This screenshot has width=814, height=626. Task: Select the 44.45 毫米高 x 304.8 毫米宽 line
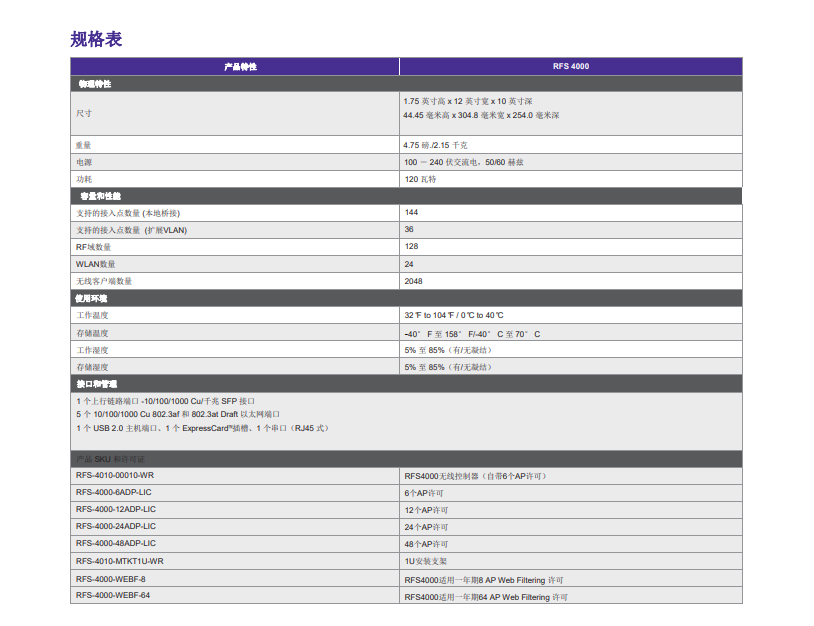click(481, 115)
